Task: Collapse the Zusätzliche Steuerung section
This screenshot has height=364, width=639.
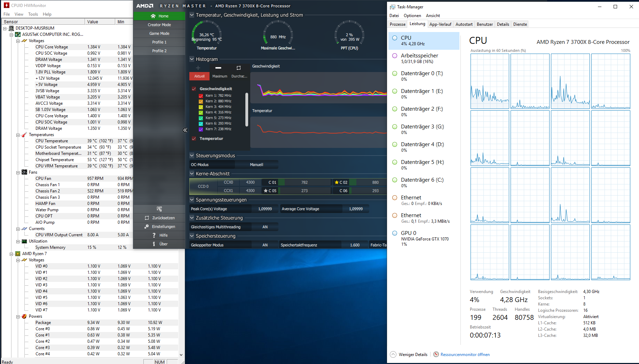Action: (192, 218)
